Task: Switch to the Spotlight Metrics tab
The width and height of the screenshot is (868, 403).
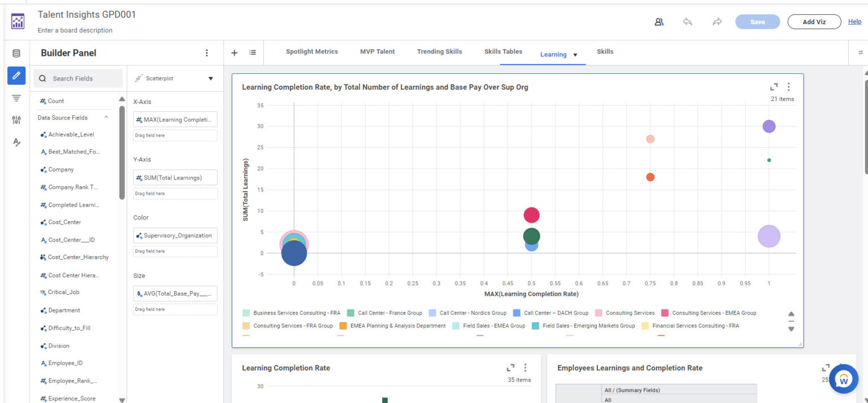Action: click(x=312, y=51)
